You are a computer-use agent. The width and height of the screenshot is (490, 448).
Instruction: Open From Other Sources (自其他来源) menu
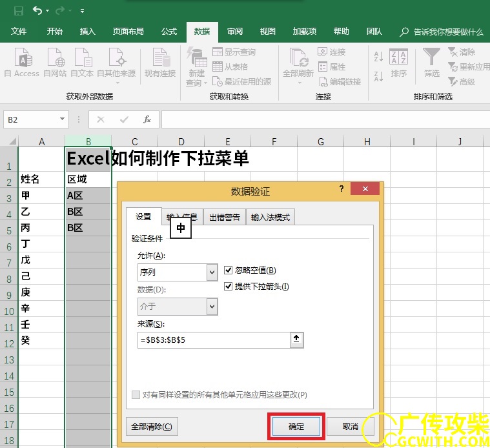(x=116, y=66)
